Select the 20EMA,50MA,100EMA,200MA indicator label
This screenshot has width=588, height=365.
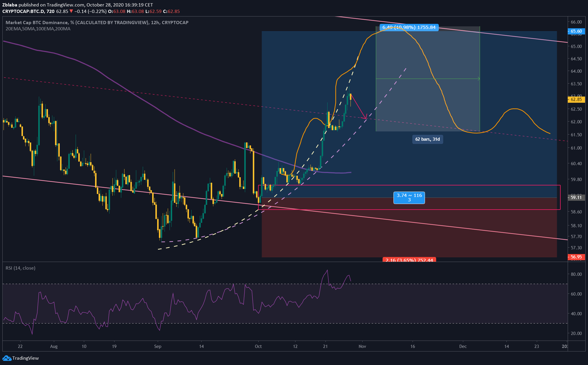click(x=38, y=29)
